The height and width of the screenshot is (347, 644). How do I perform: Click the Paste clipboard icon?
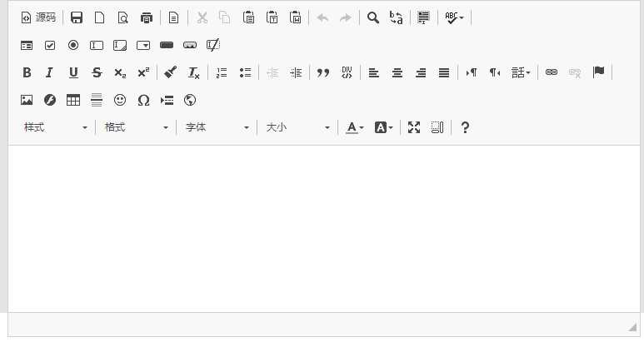[248, 17]
